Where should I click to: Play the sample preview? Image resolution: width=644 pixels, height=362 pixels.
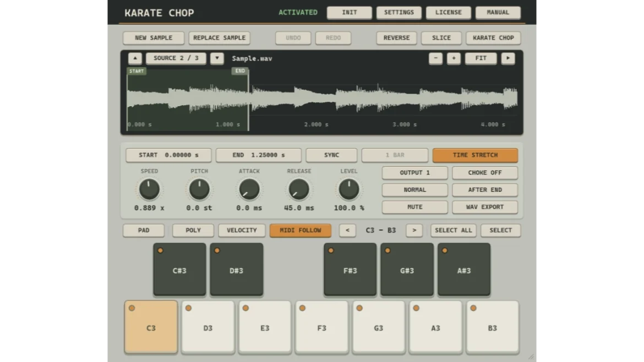508,58
